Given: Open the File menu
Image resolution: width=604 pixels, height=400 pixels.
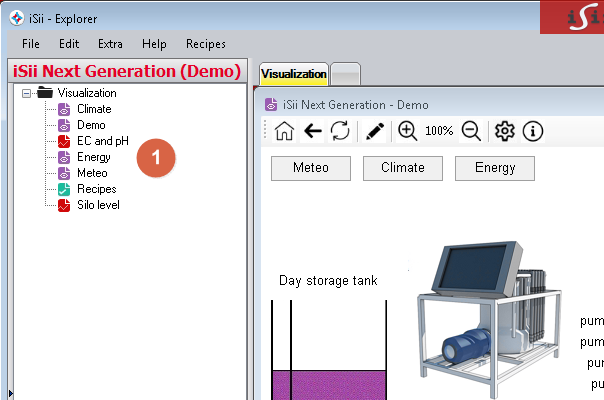Looking at the screenshot, I should (31, 44).
